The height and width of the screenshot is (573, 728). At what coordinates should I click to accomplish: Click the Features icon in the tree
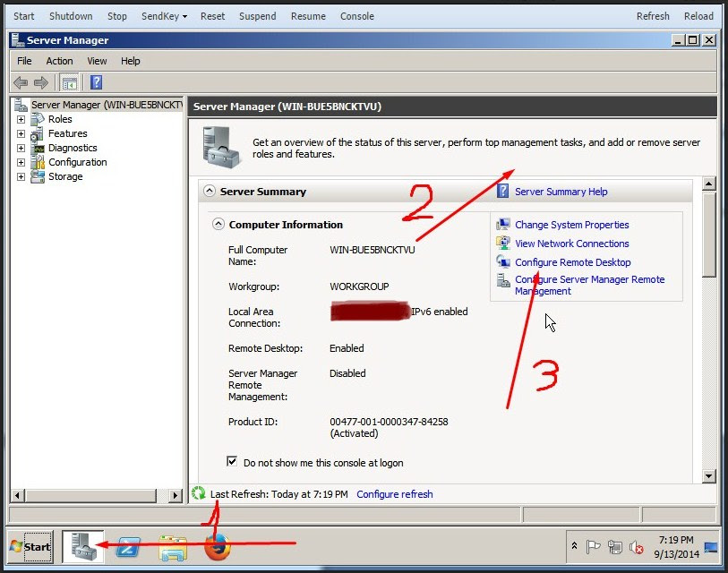37,133
